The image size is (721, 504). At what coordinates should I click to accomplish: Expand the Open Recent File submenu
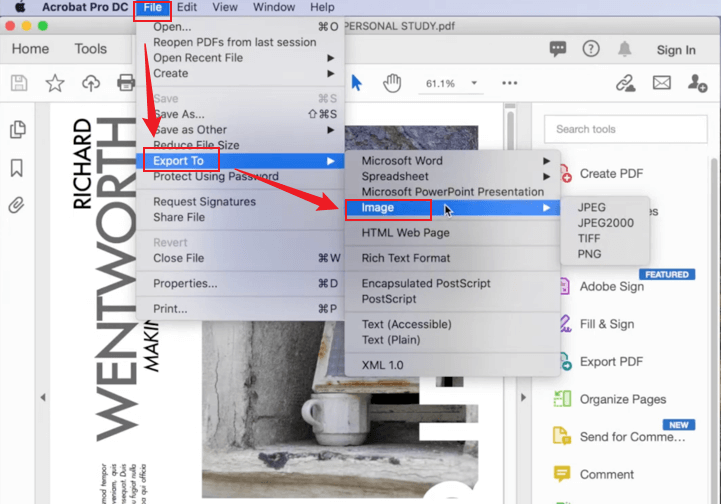(331, 58)
